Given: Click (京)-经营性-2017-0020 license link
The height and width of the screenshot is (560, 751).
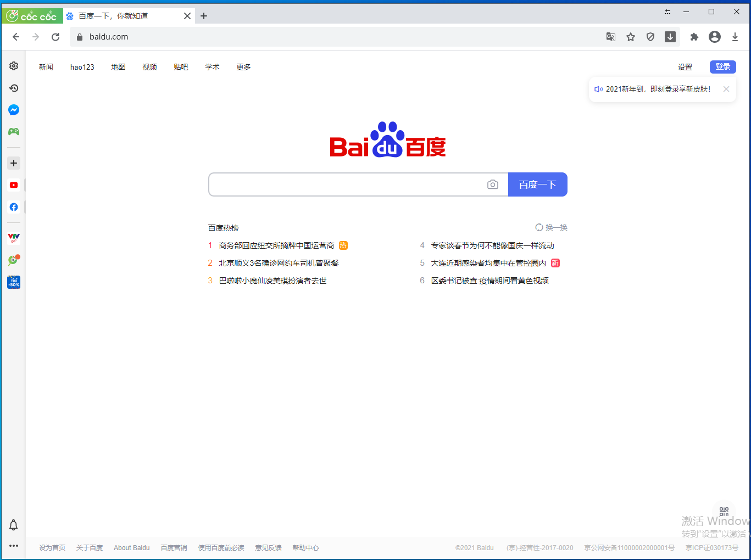Looking at the screenshot, I should point(539,548).
